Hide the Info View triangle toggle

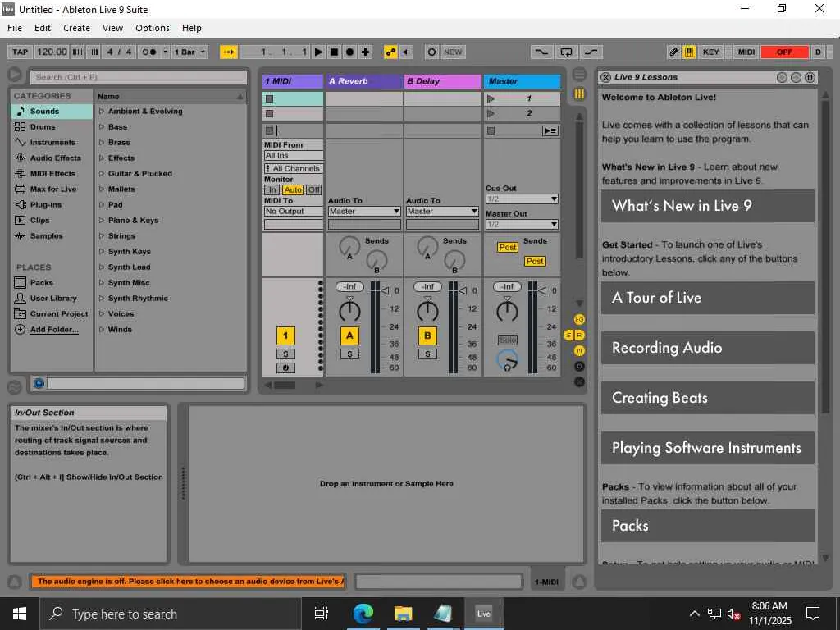click(x=15, y=582)
